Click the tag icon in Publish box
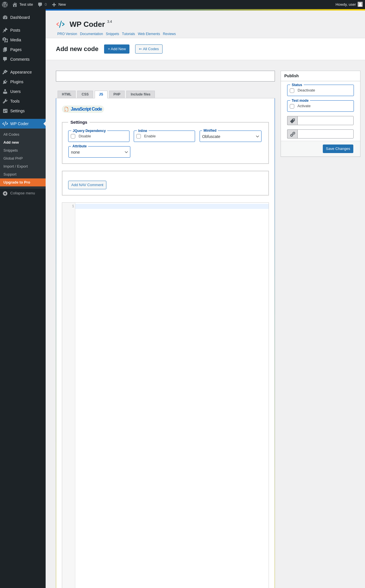This screenshot has width=365, height=588. [292, 121]
